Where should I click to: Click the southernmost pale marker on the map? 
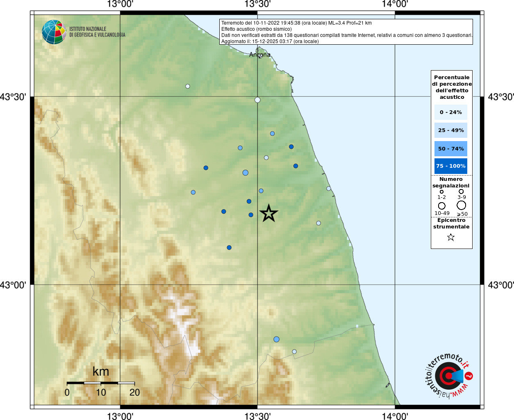(294, 352)
